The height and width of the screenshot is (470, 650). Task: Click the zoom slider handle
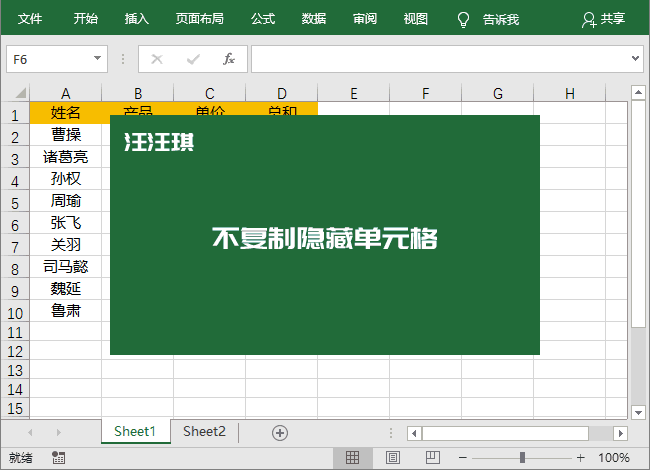pyautogui.click(x=522, y=457)
